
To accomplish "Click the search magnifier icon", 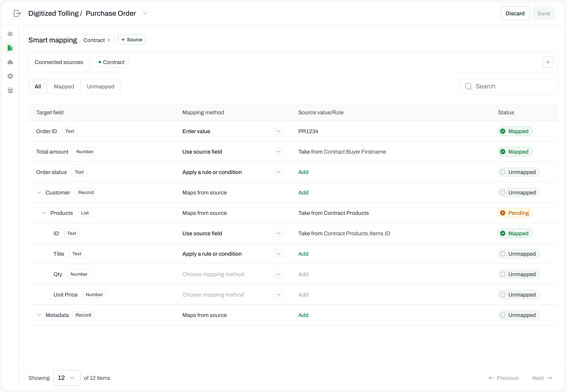I will (468, 86).
